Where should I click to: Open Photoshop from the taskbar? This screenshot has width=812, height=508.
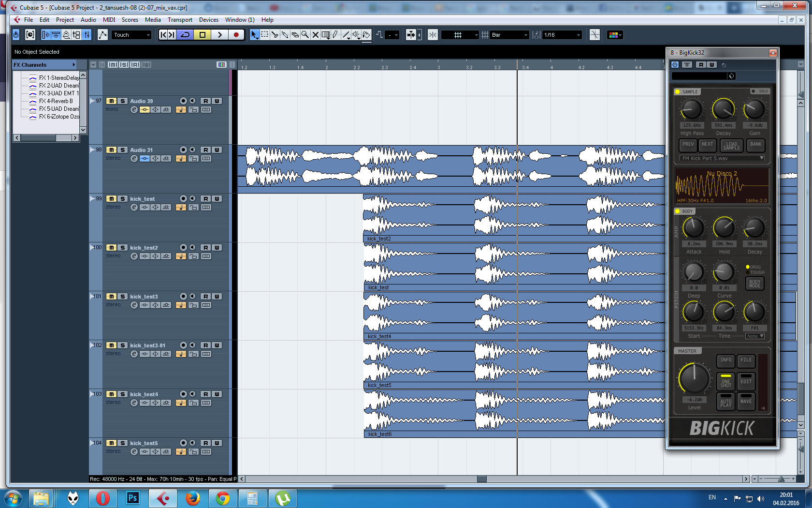click(132, 498)
